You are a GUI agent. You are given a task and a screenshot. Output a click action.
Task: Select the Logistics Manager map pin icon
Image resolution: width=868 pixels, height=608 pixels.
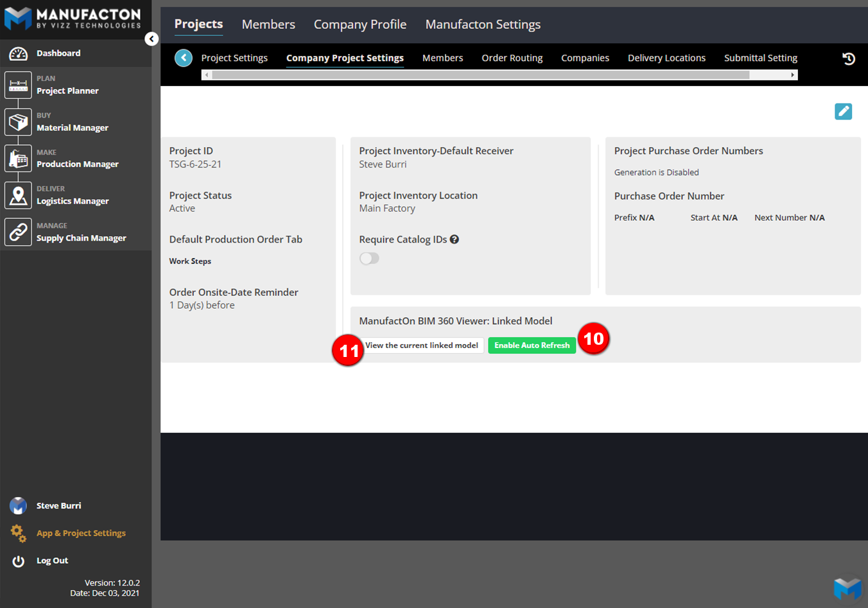[x=18, y=195]
